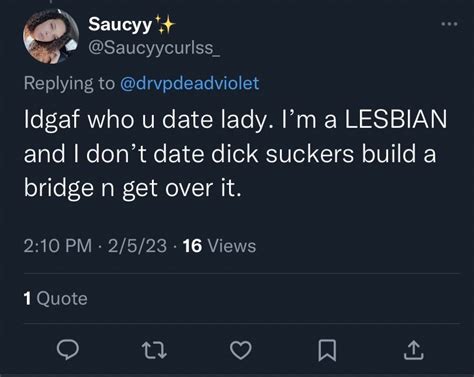Click the sparkles emoji beside Saucyy
This screenshot has height=377, width=474.
[x=166, y=24]
